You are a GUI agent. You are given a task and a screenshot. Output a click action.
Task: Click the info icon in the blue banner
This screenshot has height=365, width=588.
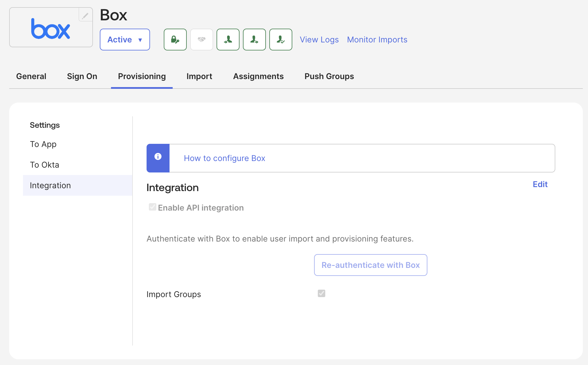[x=158, y=156]
